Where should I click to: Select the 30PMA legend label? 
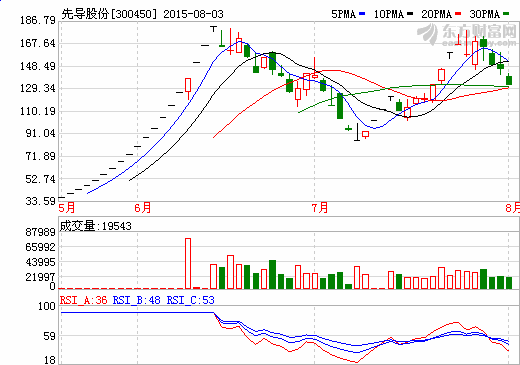[485, 14]
